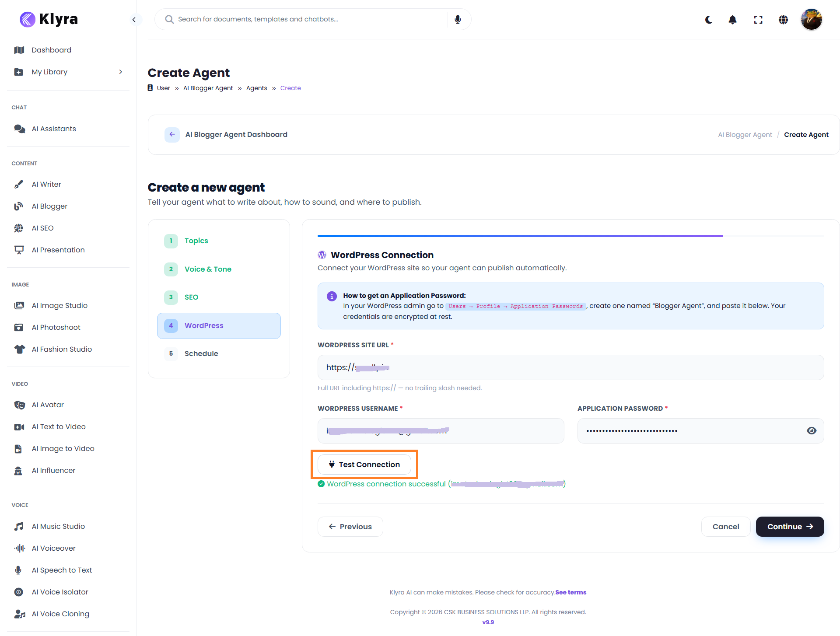
Task: Open AI Blogger Agent link in card header
Action: tap(745, 135)
